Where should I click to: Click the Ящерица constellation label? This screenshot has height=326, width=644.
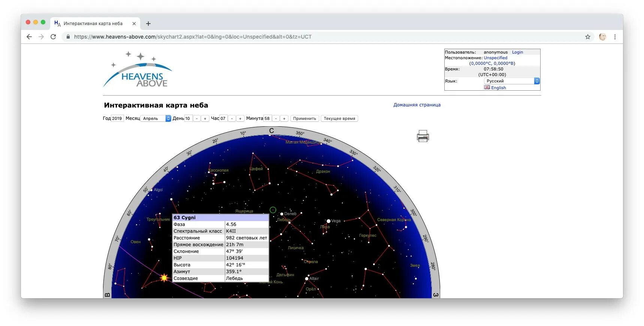244,211
